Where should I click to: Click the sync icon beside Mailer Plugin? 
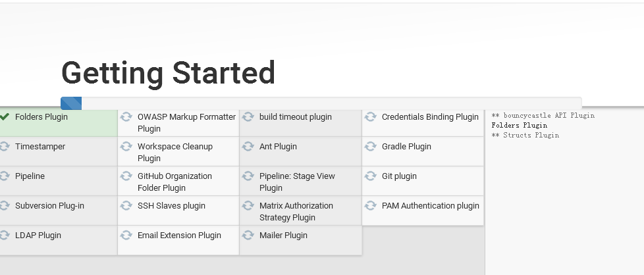coord(248,236)
